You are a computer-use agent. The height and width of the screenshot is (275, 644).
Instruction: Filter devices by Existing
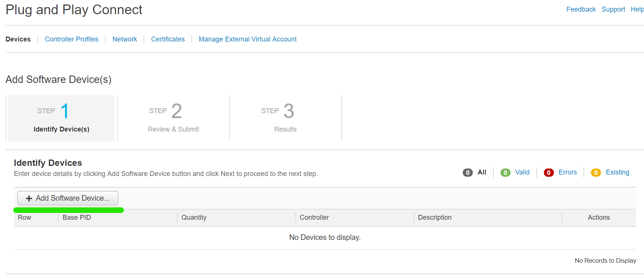pyautogui.click(x=617, y=172)
